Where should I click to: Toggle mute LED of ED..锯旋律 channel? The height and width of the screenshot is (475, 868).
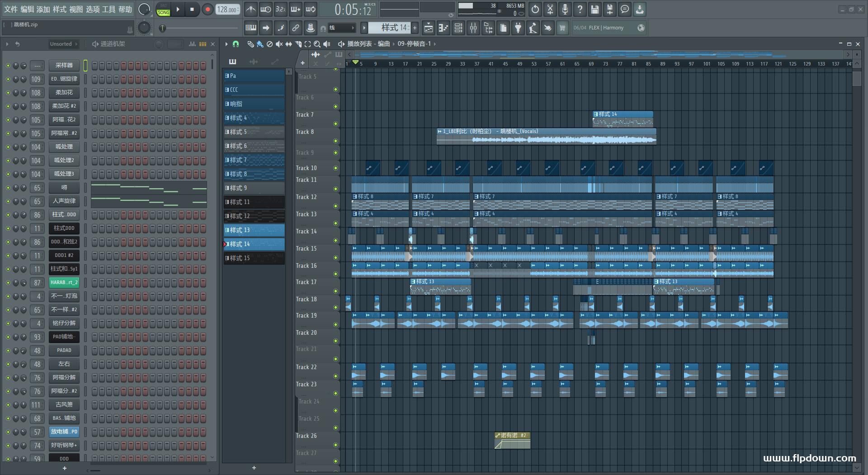point(8,79)
